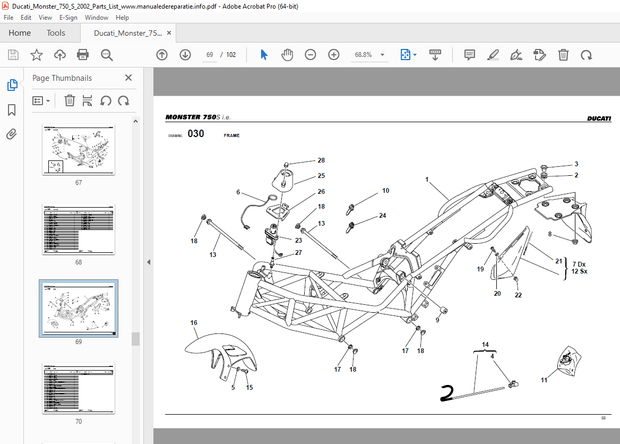Screen dimensions: 620x444
Task: Open the Bookmarks side panel icon
Action: pyautogui.click(x=11, y=110)
